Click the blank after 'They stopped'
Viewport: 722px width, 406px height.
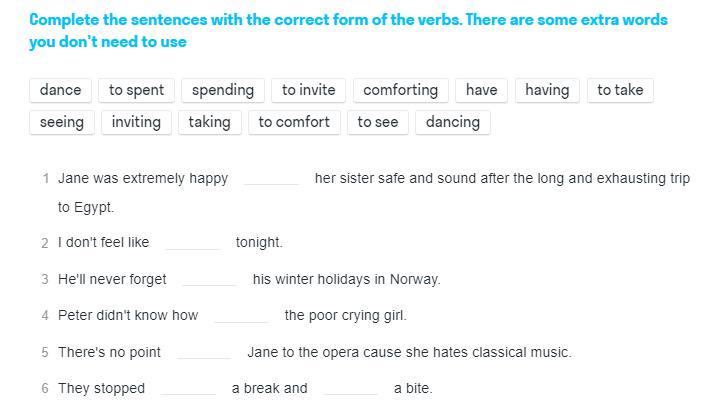[x=188, y=389]
